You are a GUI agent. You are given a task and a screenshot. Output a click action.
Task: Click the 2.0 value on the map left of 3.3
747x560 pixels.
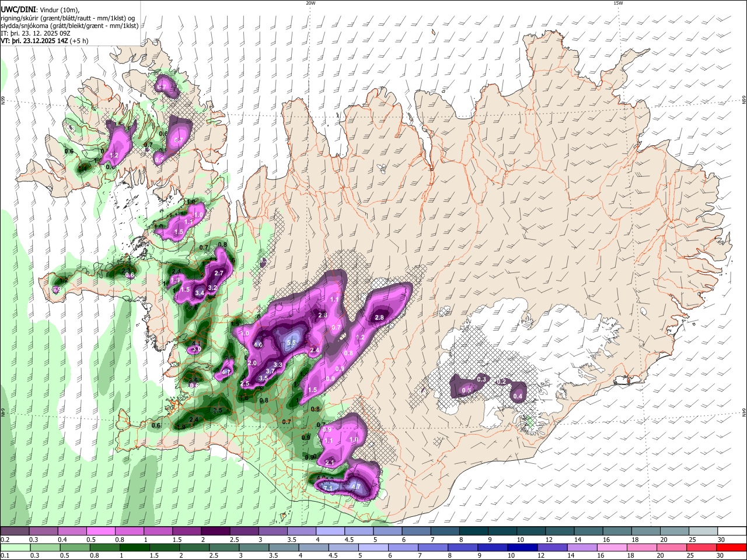point(252,363)
